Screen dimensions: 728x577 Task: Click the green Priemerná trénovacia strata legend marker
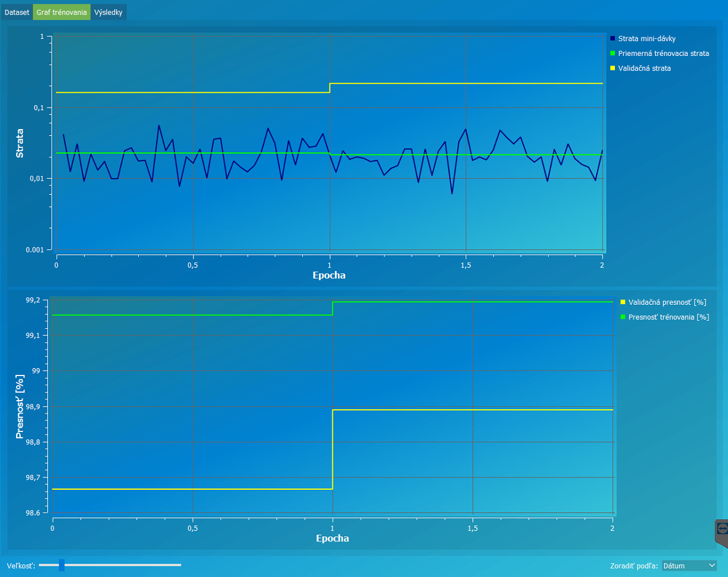613,53
